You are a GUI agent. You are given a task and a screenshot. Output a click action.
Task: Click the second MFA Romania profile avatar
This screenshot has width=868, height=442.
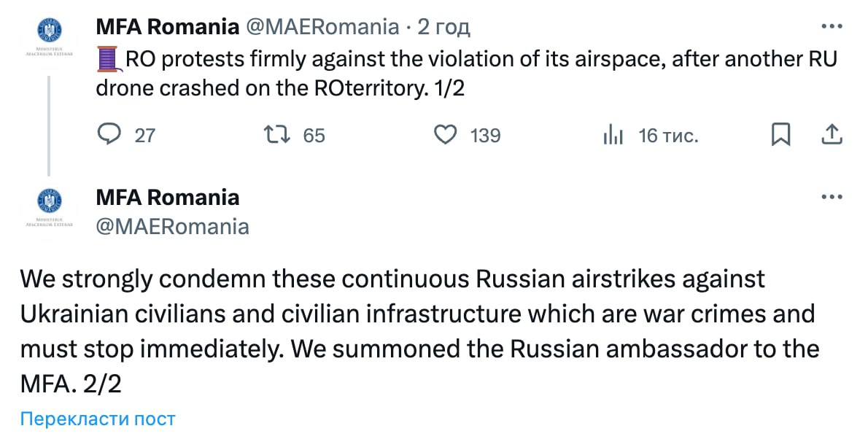tap(49, 201)
